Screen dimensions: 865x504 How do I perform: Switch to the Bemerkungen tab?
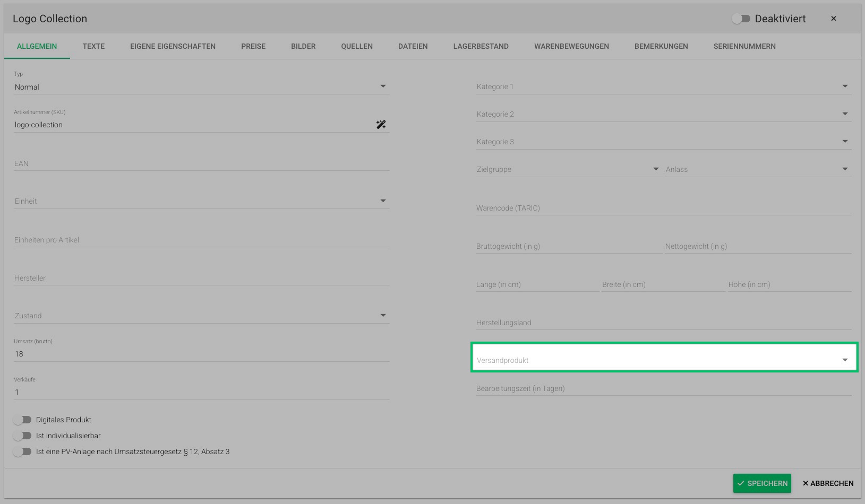click(661, 46)
